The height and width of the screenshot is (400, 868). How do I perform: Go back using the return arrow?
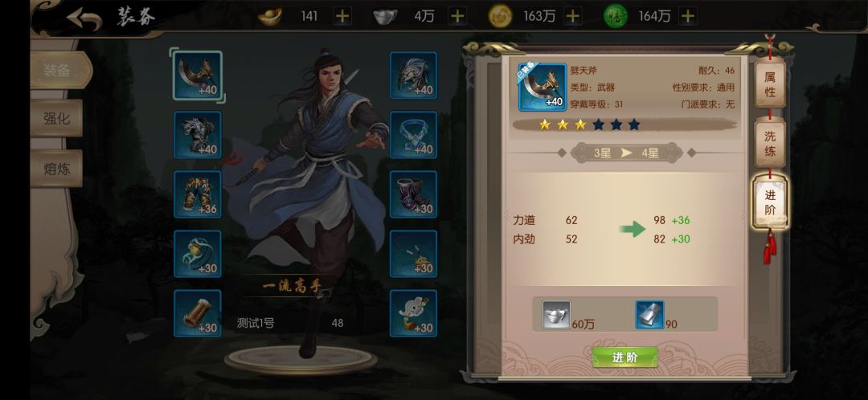click(84, 18)
